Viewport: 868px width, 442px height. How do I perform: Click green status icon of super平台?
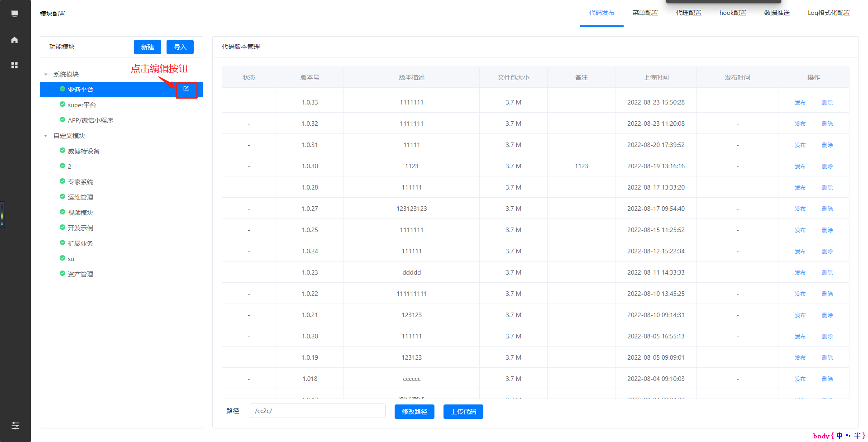(62, 105)
